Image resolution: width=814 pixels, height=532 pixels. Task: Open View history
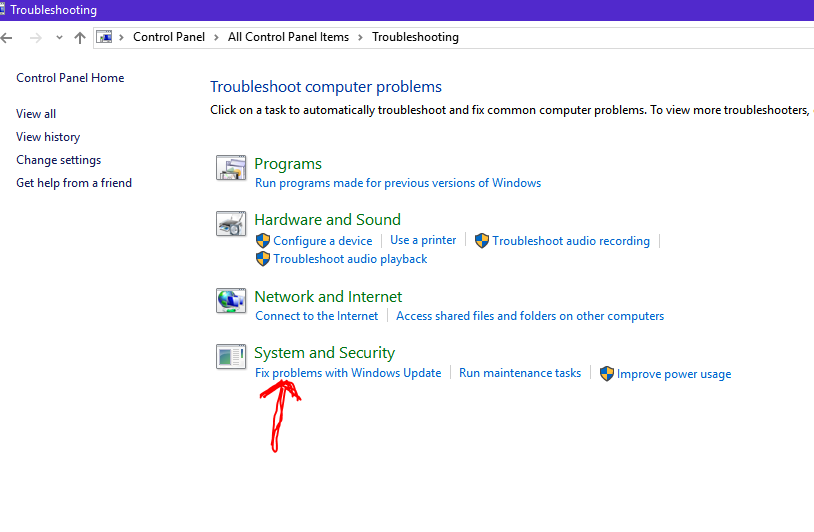48,137
